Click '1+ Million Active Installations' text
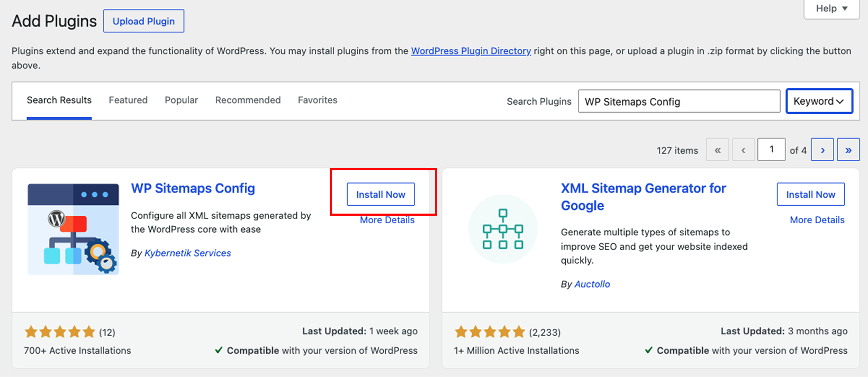868x377 pixels. tap(517, 351)
